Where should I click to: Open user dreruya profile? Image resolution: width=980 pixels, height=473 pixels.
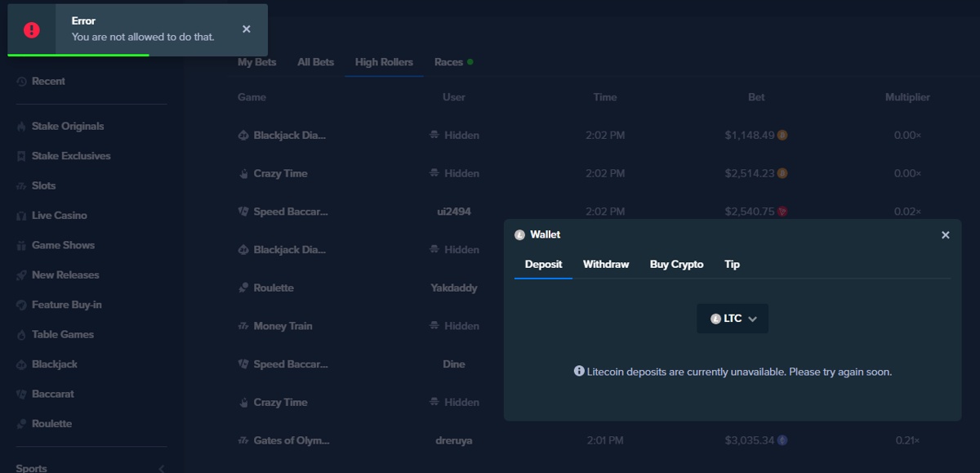pos(454,440)
